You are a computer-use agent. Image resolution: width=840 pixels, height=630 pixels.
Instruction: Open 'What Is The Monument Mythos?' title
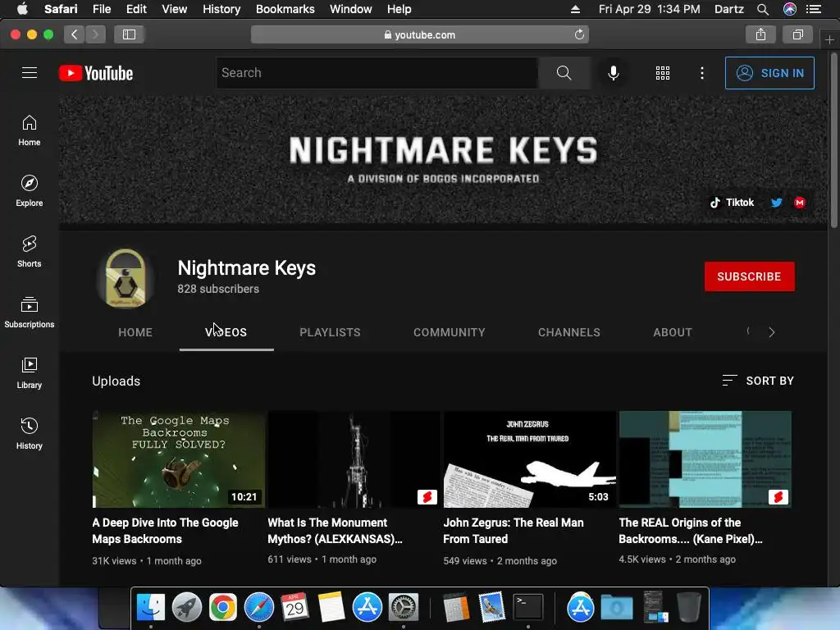pyautogui.click(x=335, y=531)
